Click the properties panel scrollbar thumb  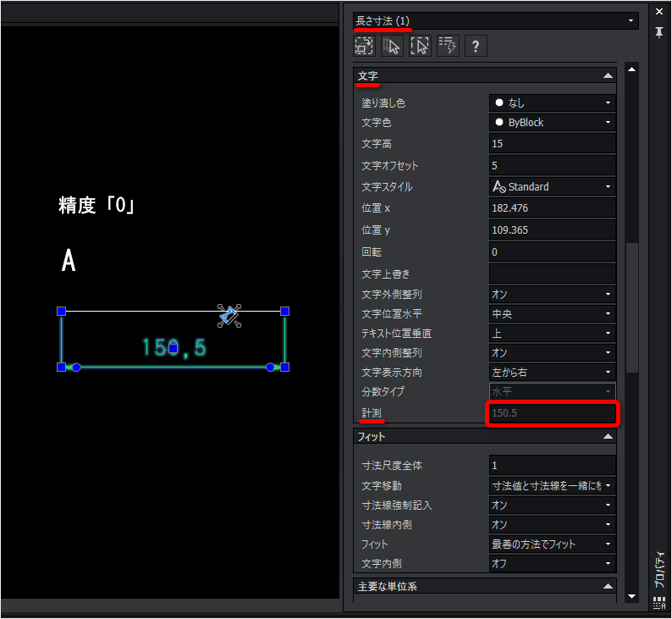click(631, 307)
